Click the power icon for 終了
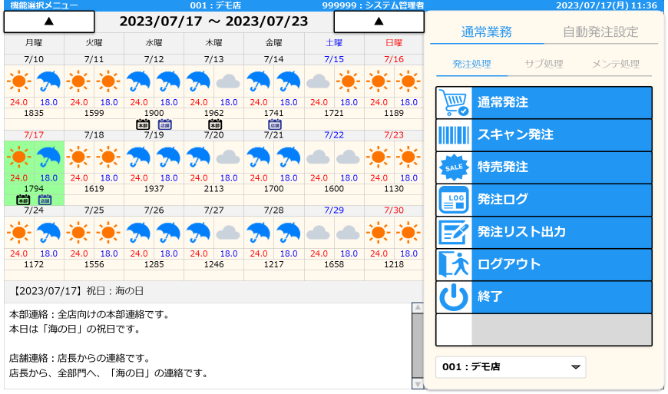The height and width of the screenshot is (394, 668). tap(454, 296)
